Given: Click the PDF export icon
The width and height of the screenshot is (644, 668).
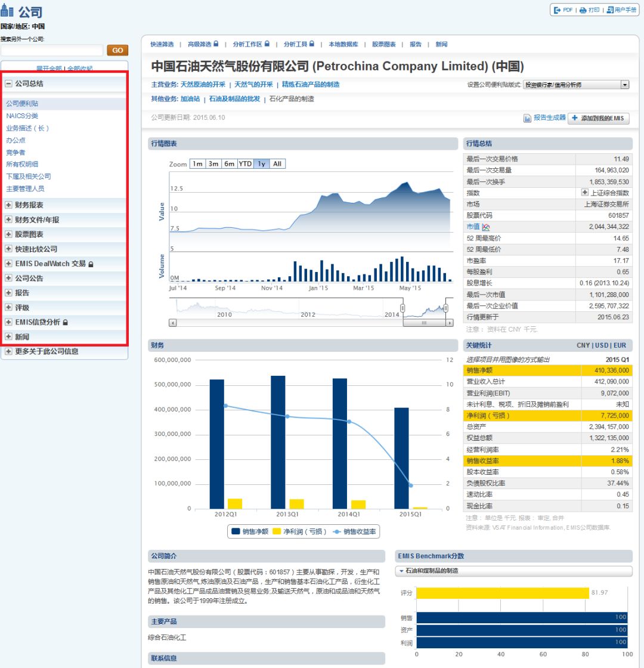Looking at the screenshot, I should click(558, 10).
